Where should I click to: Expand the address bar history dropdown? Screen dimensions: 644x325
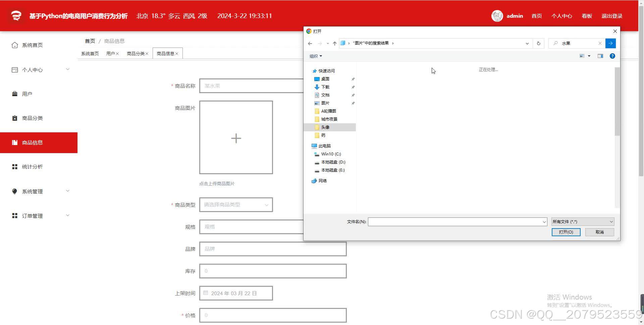tap(527, 43)
